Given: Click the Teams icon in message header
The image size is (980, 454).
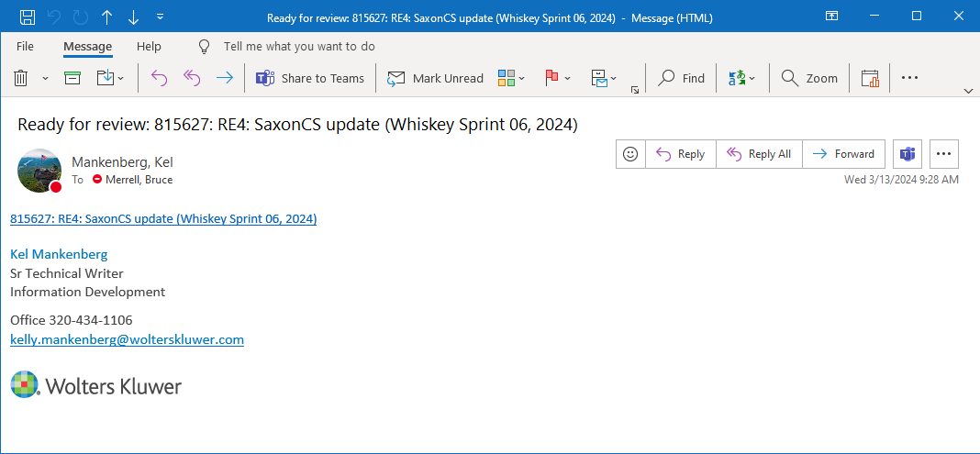Looking at the screenshot, I should 907,154.
